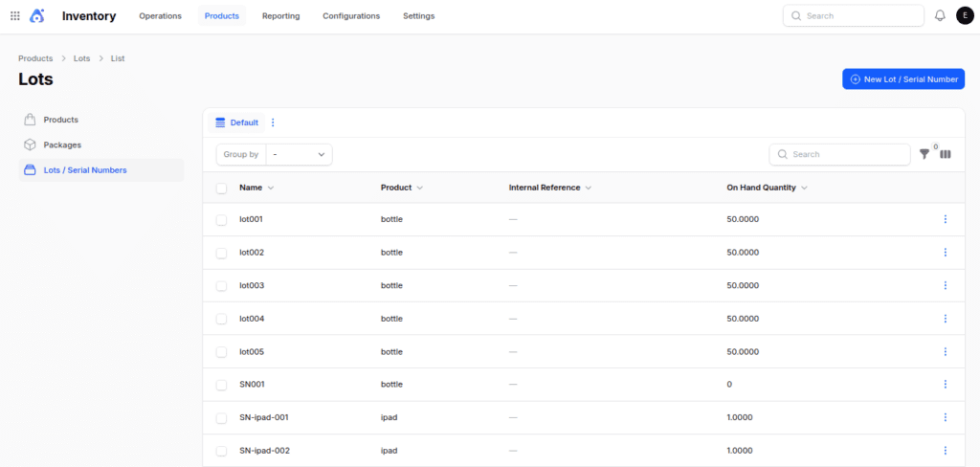Toggle the select-all header checkbox
The image size is (980, 467).
(x=221, y=189)
